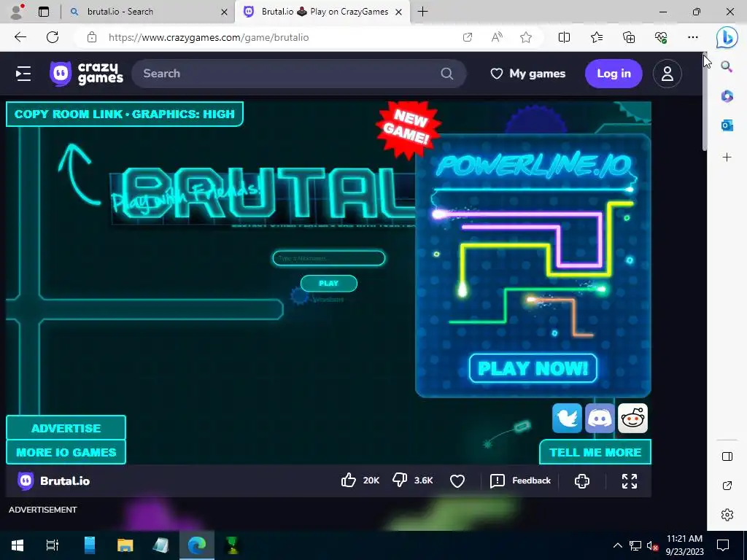Click TELL ME MORE button
747x560 pixels.
[595, 452]
